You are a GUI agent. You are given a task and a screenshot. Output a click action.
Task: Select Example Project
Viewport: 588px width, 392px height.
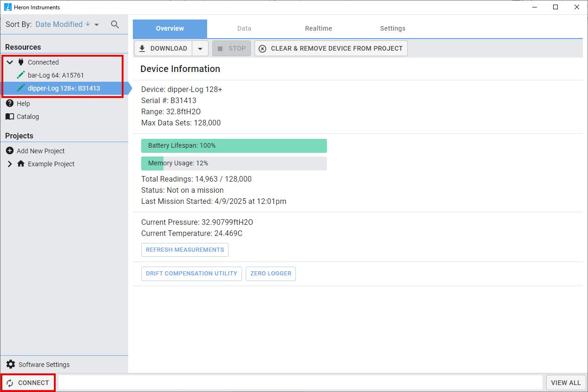(51, 163)
